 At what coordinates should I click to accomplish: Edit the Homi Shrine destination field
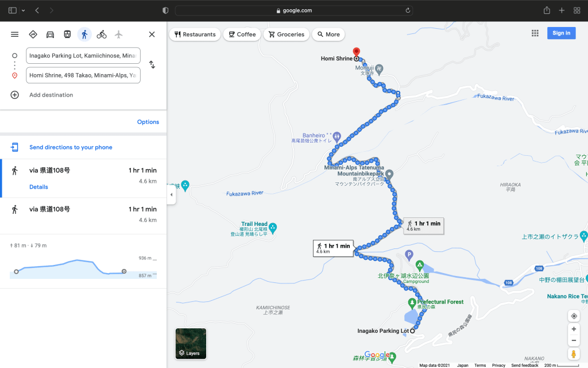point(83,75)
